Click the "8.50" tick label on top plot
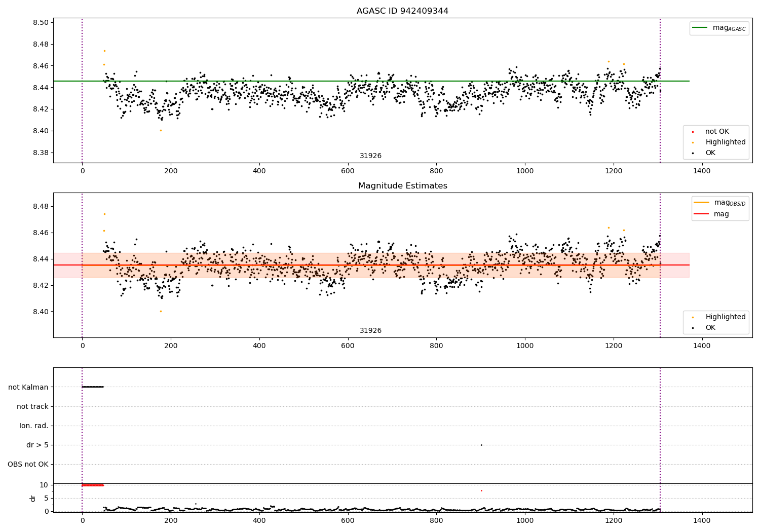Viewport: 760px width, 532px height. 42,23
